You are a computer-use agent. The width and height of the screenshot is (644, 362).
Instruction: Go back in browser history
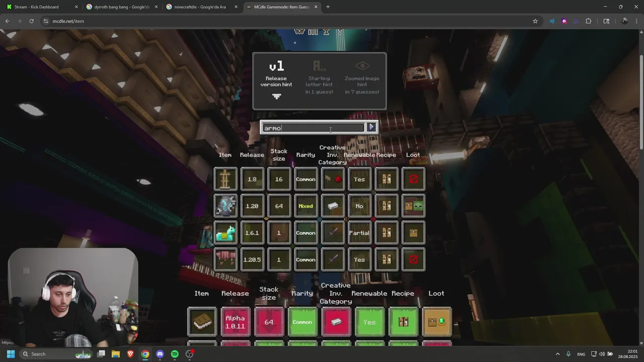(x=7, y=21)
